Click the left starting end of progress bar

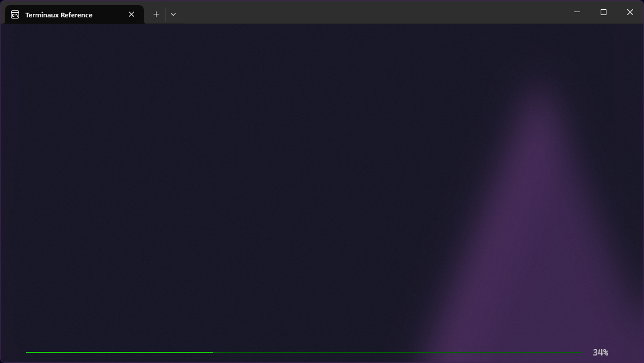(x=27, y=353)
